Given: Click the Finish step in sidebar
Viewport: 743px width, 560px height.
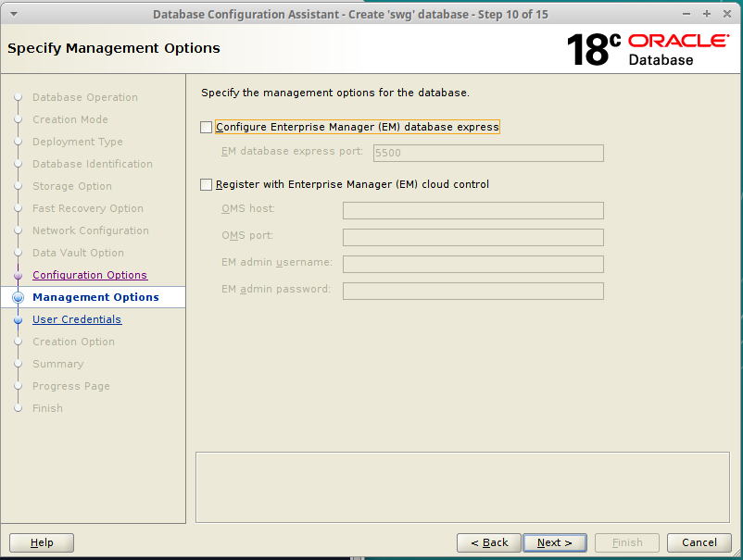Looking at the screenshot, I should click(x=47, y=408).
